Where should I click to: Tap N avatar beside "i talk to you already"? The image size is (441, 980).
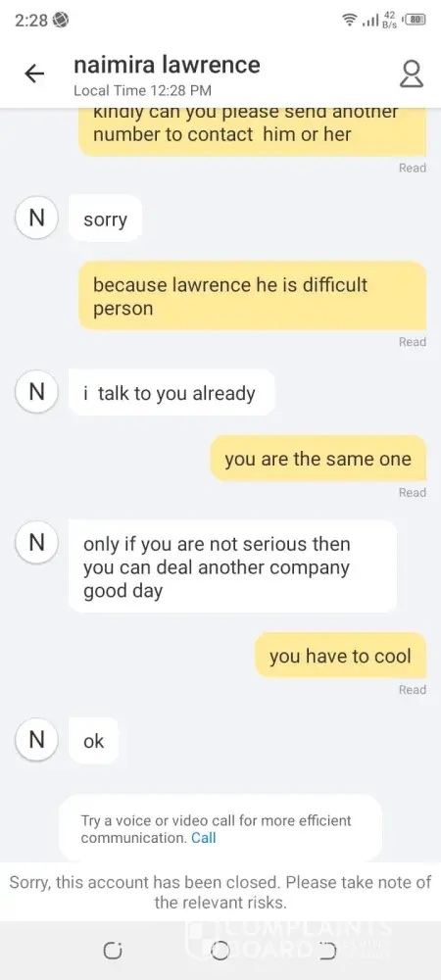(37, 392)
